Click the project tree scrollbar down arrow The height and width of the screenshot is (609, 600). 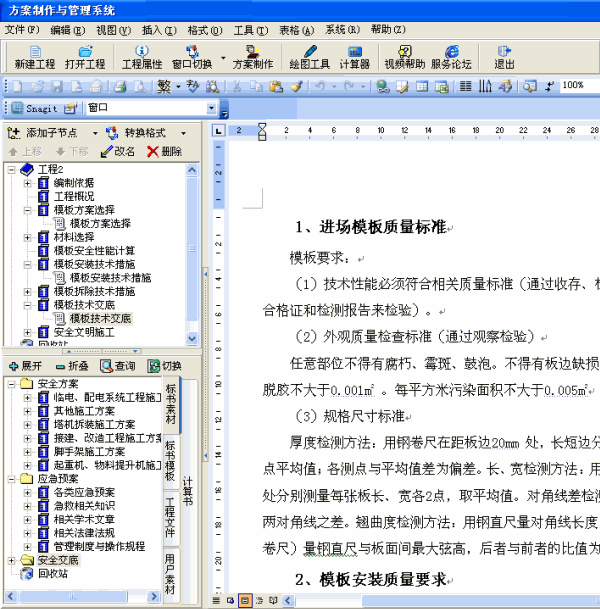pyautogui.click(x=192, y=338)
